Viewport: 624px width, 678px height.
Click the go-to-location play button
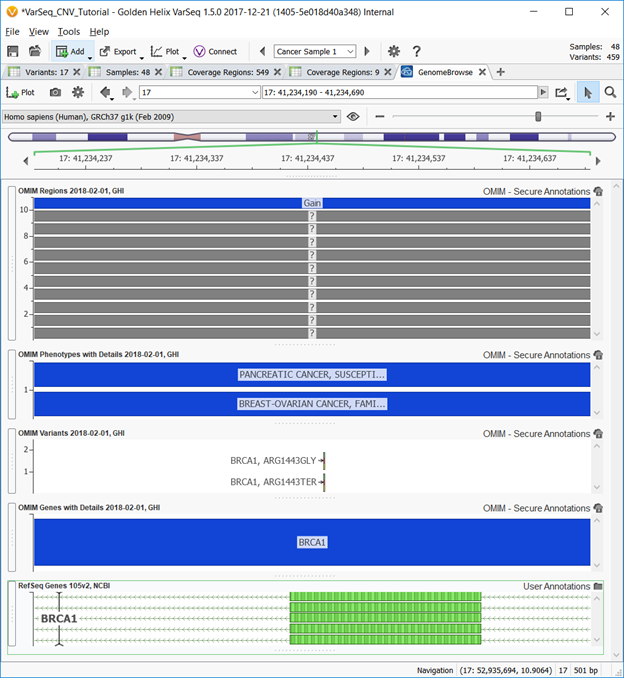pos(543,92)
